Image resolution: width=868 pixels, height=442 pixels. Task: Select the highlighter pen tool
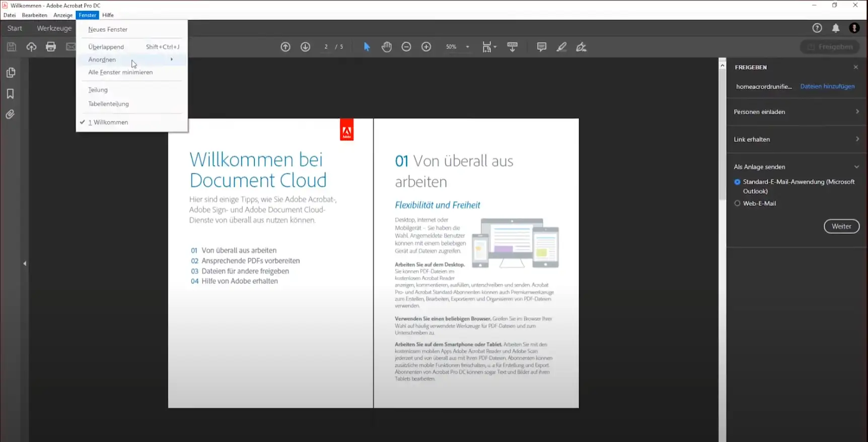pos(561,47)
